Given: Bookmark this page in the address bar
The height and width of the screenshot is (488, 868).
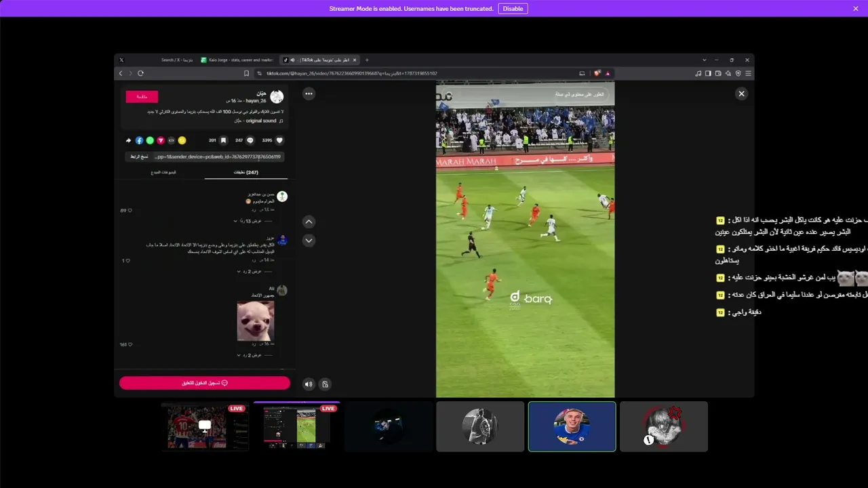Looking at the screenshot, I should pyautogui.click(x=246, y=73).
